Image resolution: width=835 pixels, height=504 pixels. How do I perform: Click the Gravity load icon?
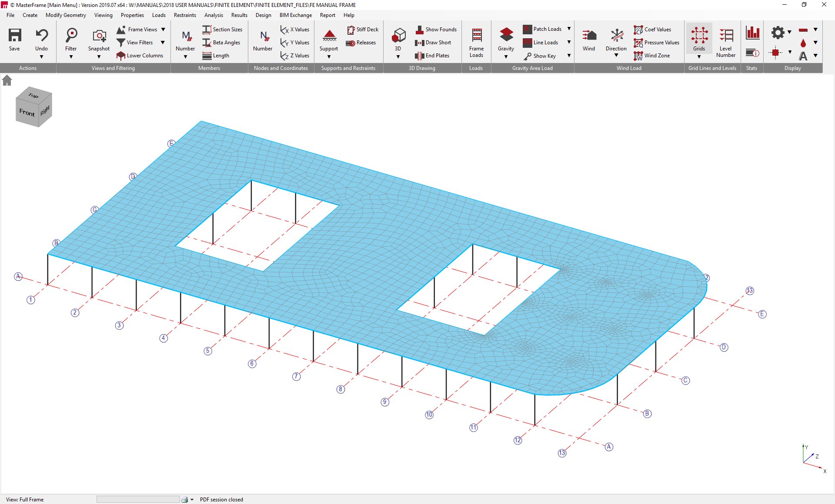pyautogui.click(x=506, y=35)
